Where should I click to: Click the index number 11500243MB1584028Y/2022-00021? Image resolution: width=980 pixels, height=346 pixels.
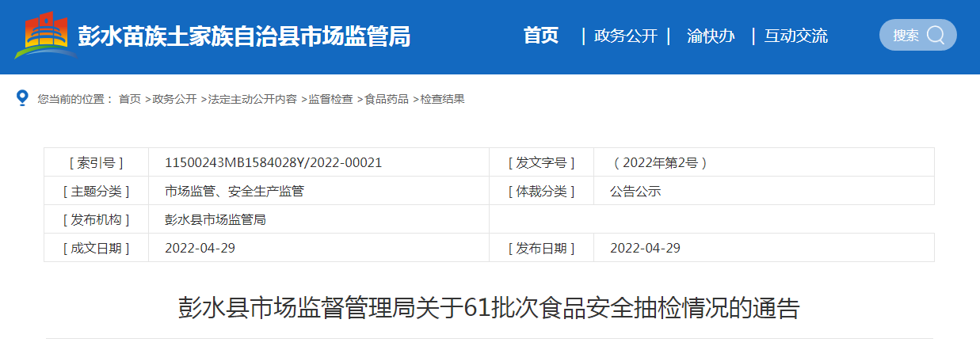273,162
